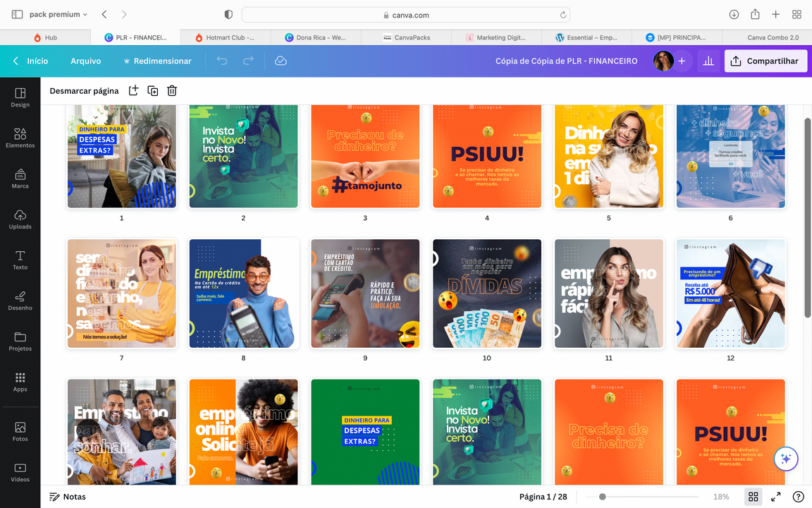
Task: Expand the pack premium tab group dropdown
Action: tap(59, 14)
